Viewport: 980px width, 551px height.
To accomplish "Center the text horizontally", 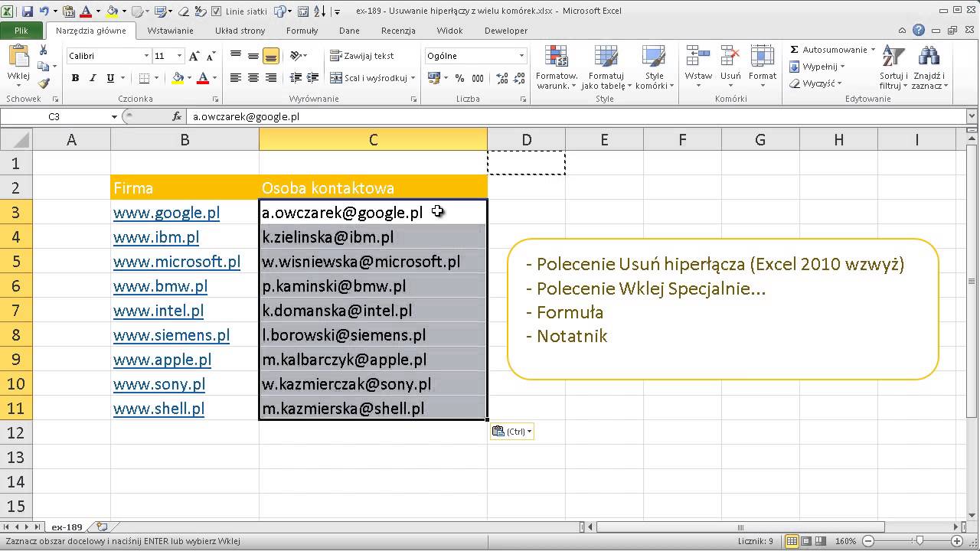I will tap(253, 78).
